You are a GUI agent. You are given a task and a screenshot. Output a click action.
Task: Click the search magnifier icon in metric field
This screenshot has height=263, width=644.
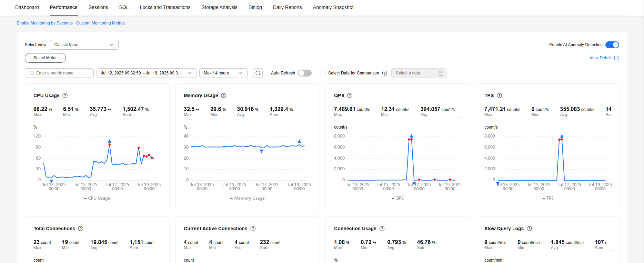(32, 73)
